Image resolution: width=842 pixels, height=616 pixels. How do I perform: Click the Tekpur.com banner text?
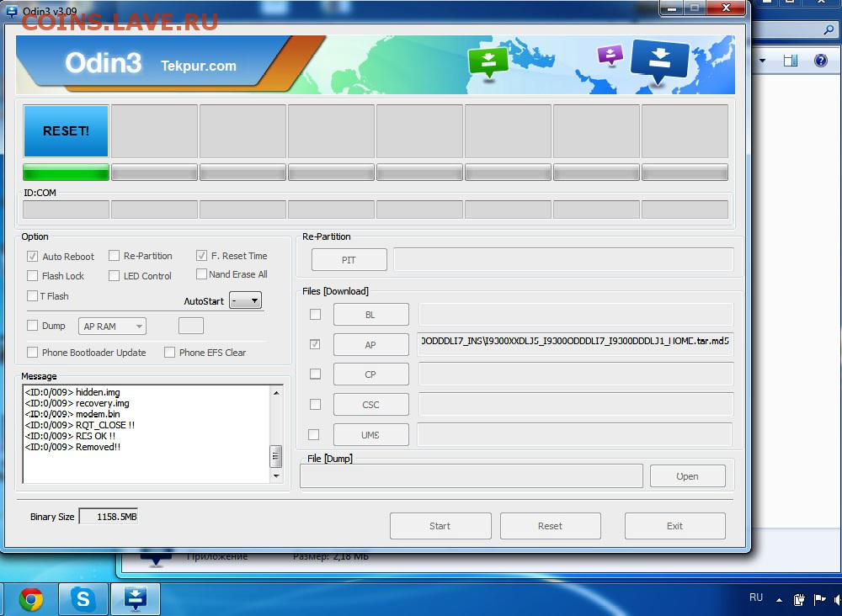(198, 66)
